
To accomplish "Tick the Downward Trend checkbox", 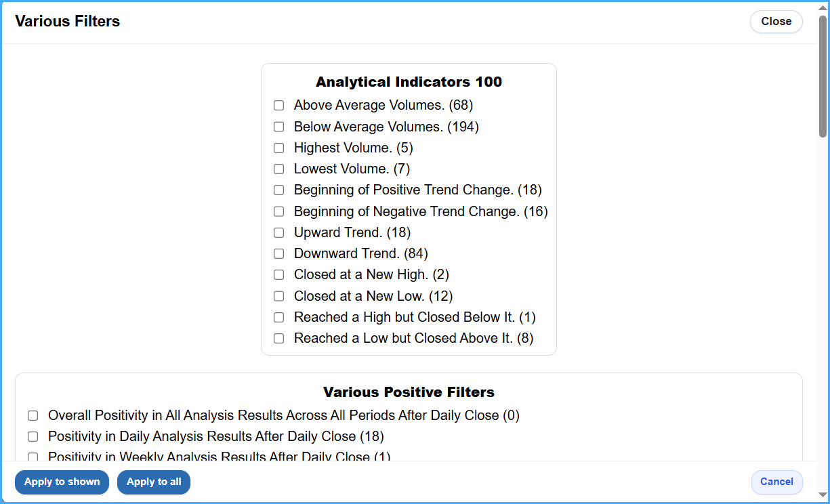I will (278, 253).
